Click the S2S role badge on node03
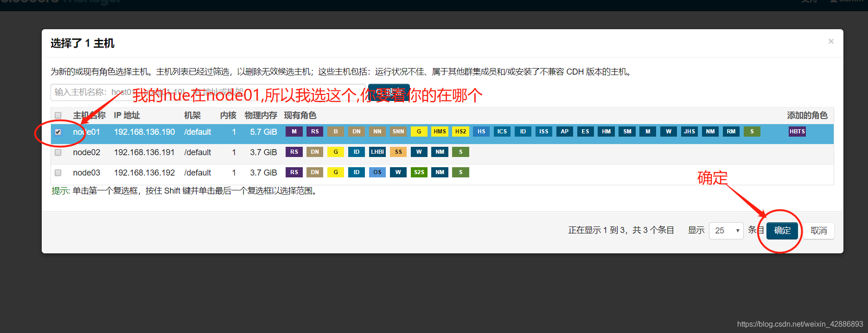This screenshot has width=868, height=333. pyautogui.click(x=419, y=172)
